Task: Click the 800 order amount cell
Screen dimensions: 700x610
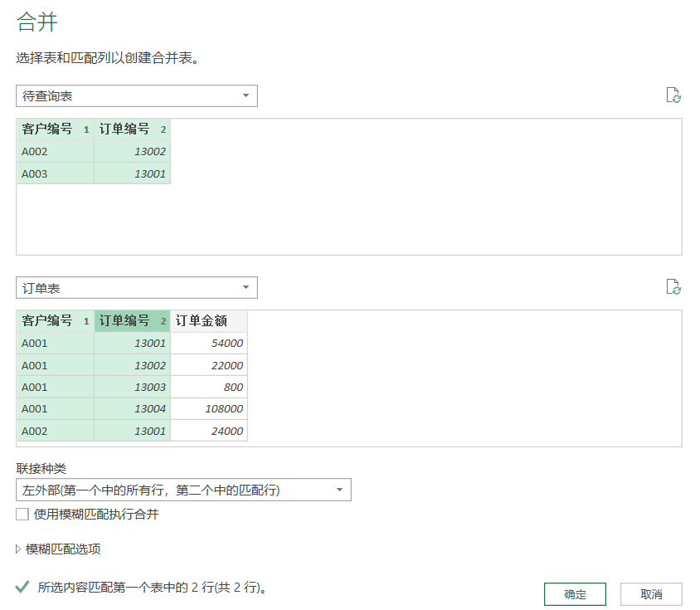Action: 209,387
